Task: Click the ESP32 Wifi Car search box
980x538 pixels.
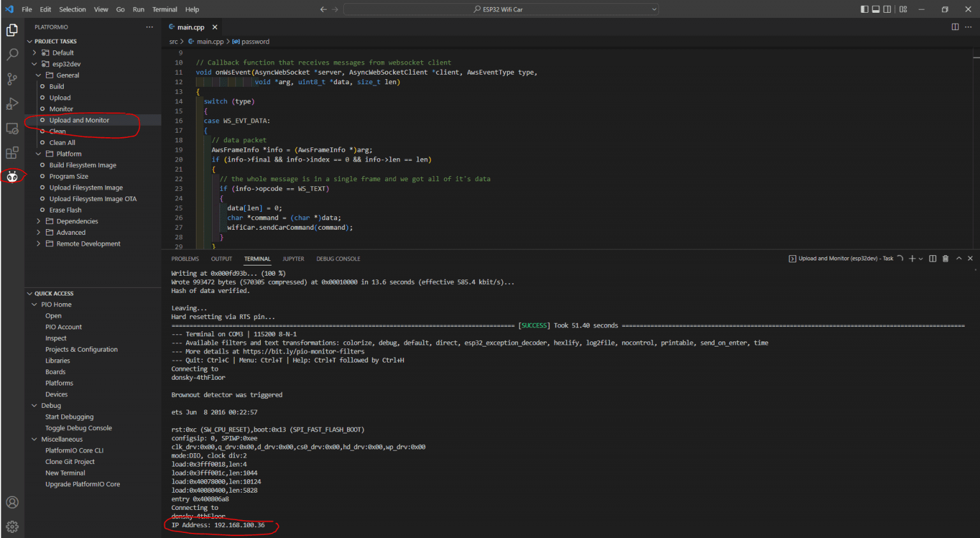Action: tap(501, 10)
